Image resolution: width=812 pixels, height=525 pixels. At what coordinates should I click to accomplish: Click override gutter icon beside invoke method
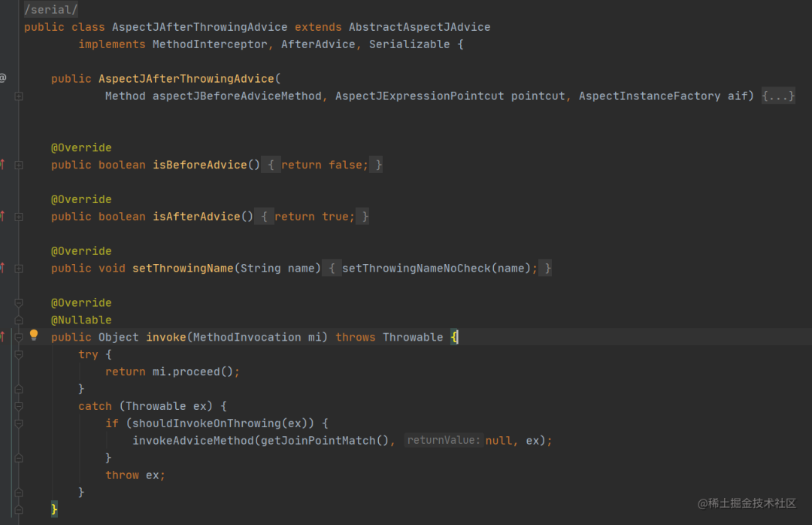(2, 337)
